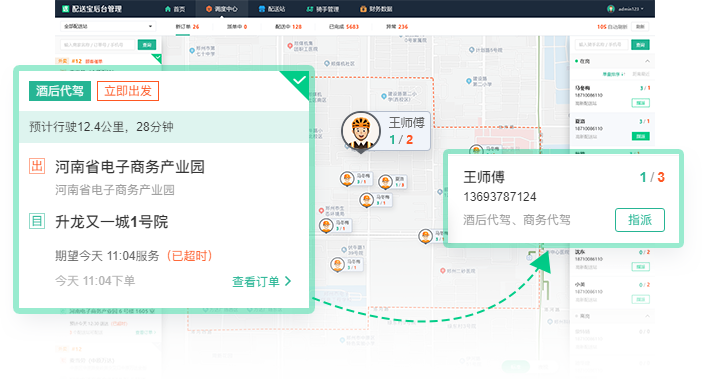Viewport: 702px width, 379px height.
Task: Click the 郑州市生态环境局 red marker
Action: tap(321, 211)
